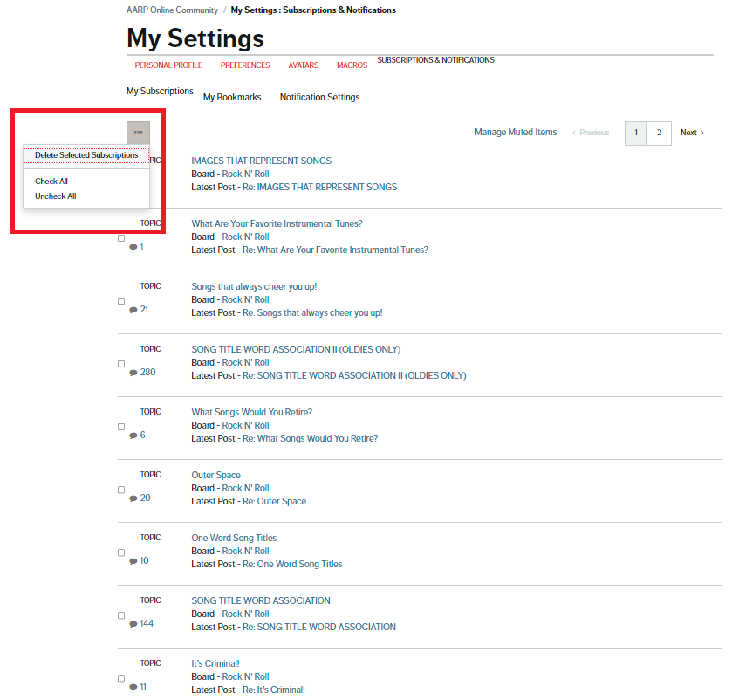Click comment bubble icon beside count 20
This screenshot has width=732, height=700.
click(x=133, y=498)
